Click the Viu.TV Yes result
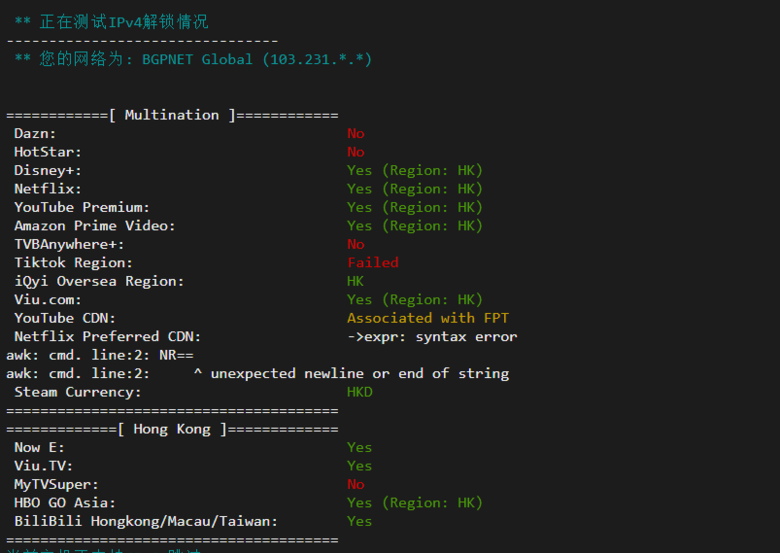 pyautogui.click(x=360, y=466)
